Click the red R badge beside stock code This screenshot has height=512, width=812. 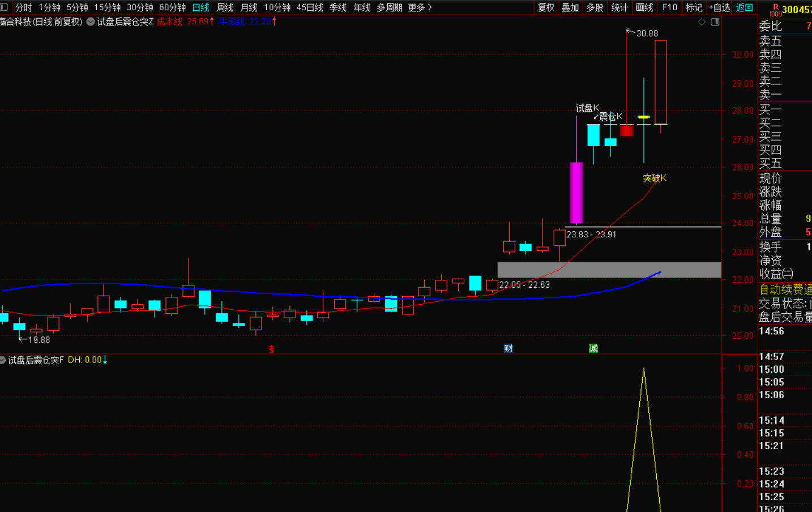click(x=775, y=7)
